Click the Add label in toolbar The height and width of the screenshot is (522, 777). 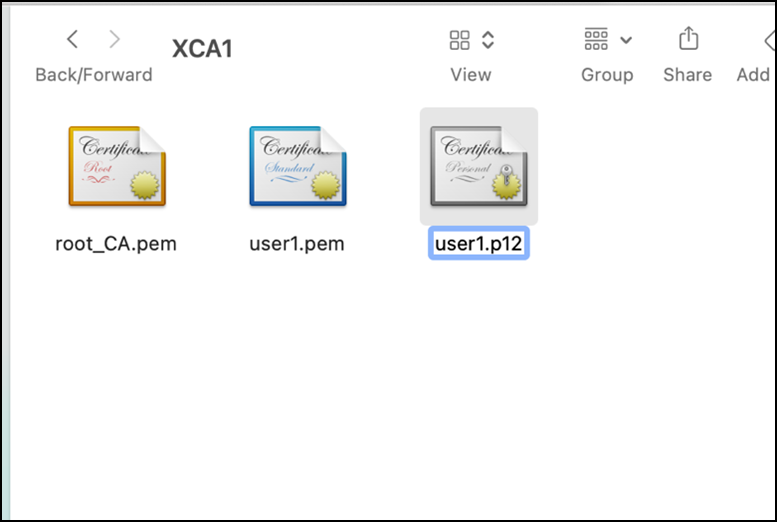[x=753, y=75]
